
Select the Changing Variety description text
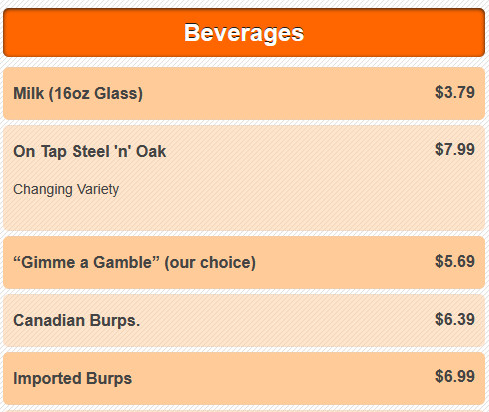66,189
